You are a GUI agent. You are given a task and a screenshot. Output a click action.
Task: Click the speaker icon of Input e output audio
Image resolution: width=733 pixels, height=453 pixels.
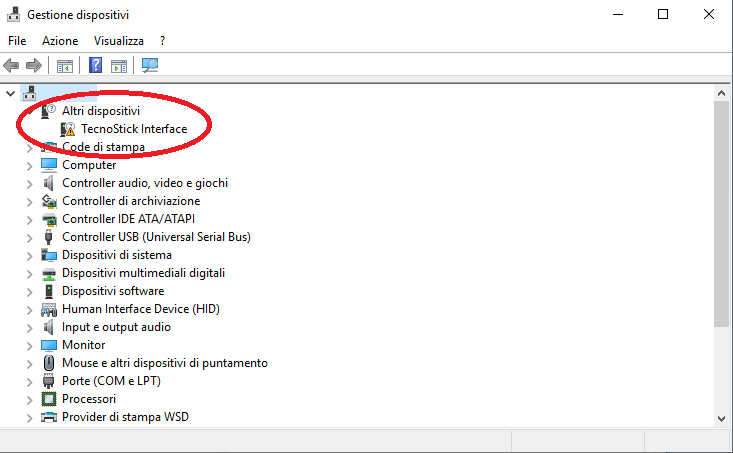[49, 327]
